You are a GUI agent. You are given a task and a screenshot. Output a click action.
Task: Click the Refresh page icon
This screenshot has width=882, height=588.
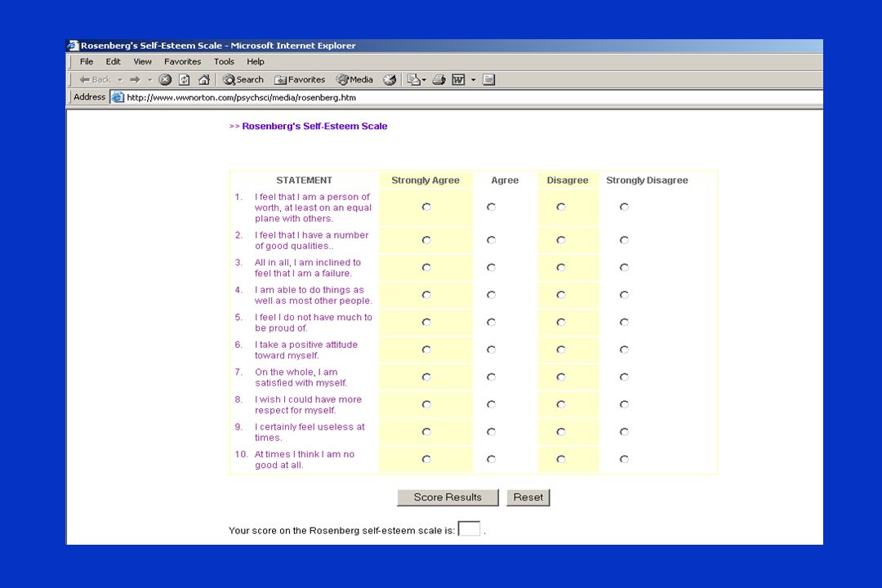coord(185,80)
